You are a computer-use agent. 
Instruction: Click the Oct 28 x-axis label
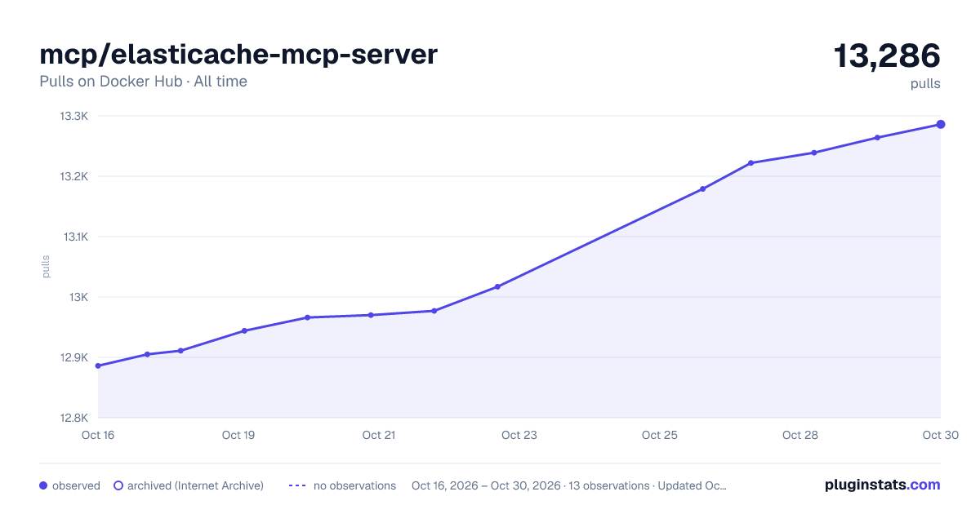coord(800,435)
